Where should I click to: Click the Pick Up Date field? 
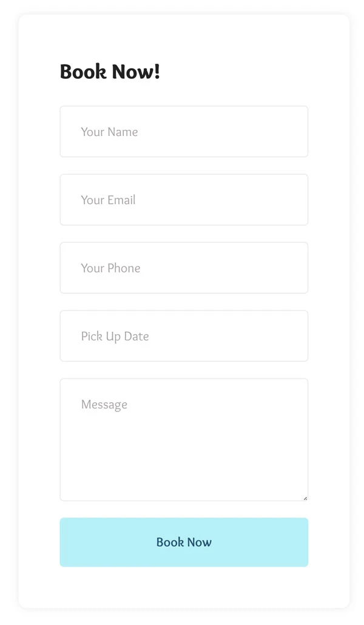click(x=183, y=336)
